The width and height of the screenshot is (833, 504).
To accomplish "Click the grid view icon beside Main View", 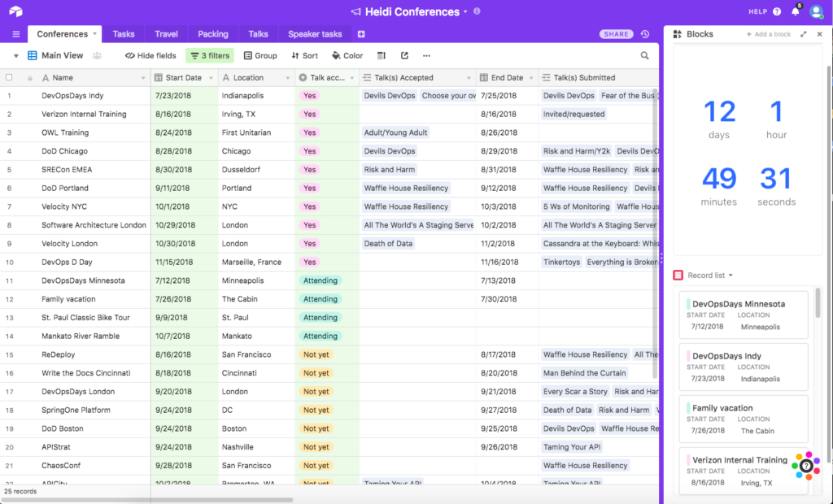I will [33, 56].
